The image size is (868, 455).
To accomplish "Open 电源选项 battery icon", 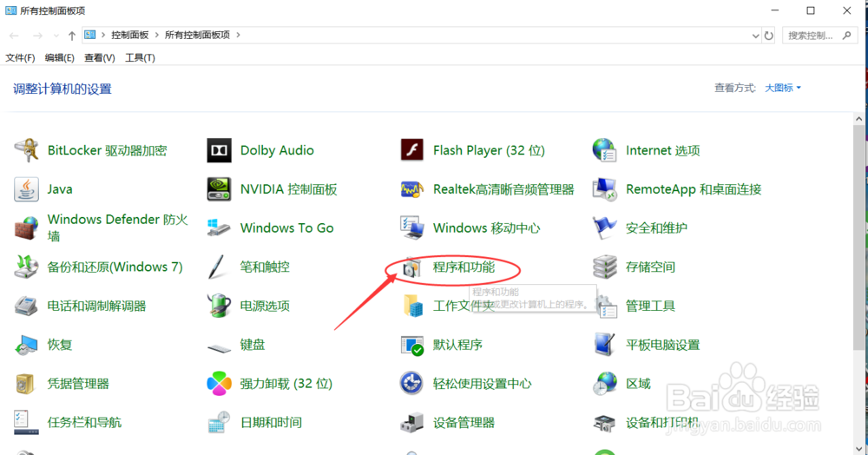I will click(219, 307).
